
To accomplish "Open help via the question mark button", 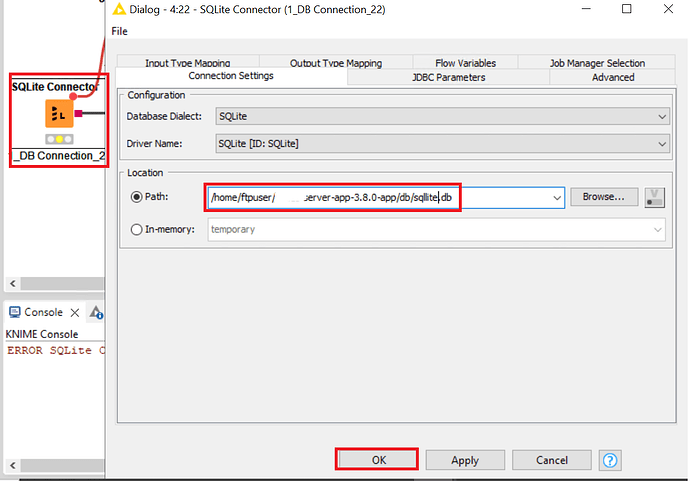I will coord(610,460).
